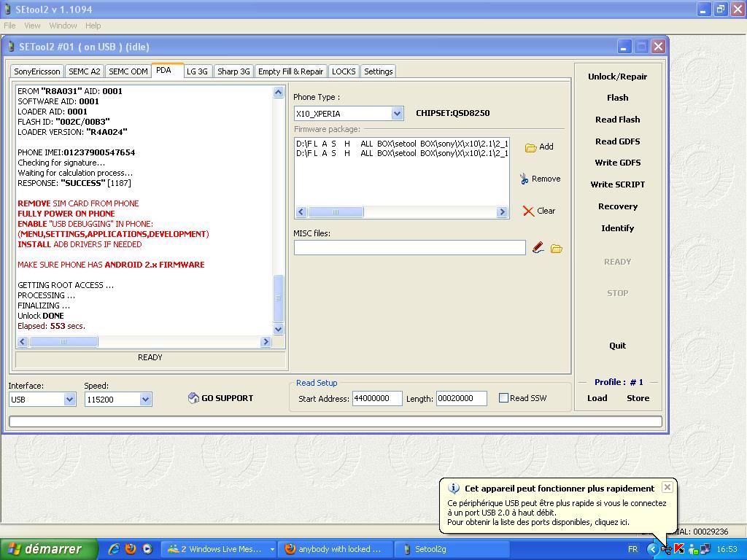Click the Start Address field
The width and height of the screenshot is (747, 560).
tap(377, 399)
